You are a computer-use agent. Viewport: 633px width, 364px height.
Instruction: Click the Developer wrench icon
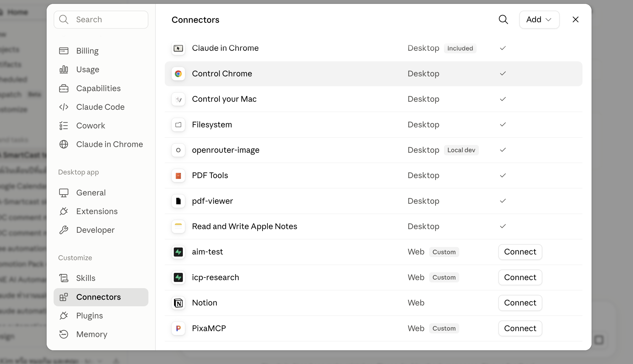tap(64, 230)
